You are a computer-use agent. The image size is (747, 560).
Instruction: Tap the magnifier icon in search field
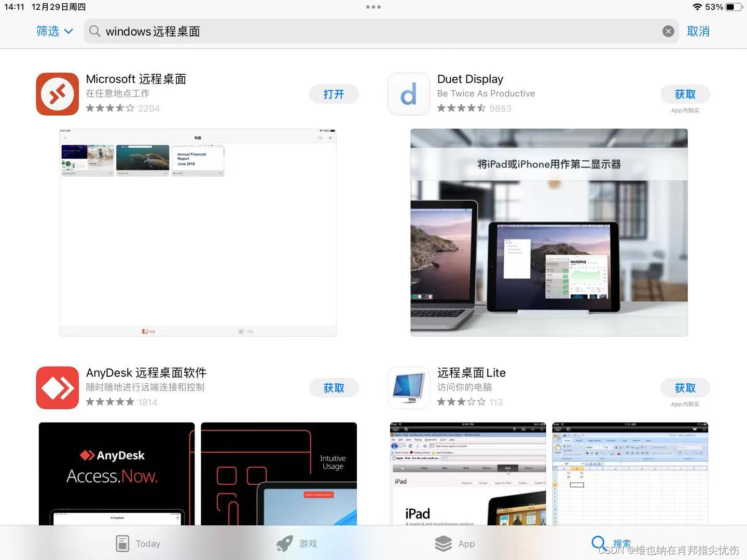(x=94, y=31)
